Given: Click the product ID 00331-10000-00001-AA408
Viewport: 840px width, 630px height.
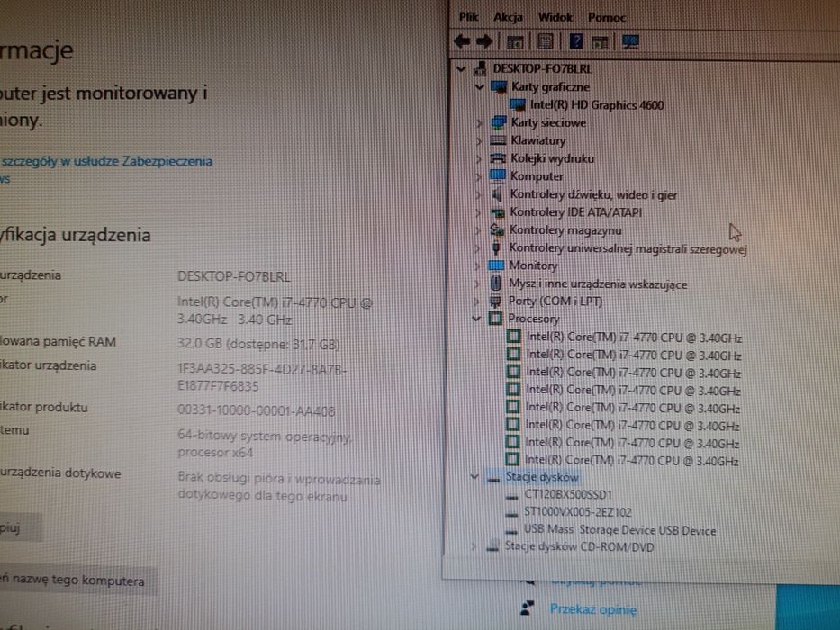Looking at the screenshot, I should (256, 411).
